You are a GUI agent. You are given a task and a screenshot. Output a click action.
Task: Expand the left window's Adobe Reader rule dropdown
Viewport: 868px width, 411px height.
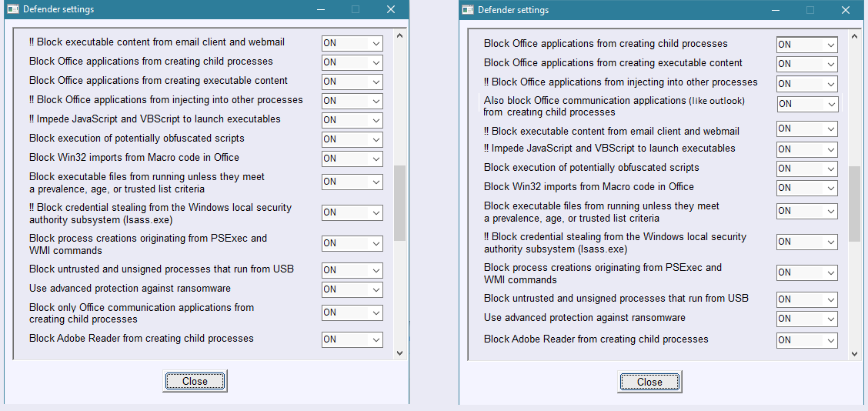coord(352,339)
